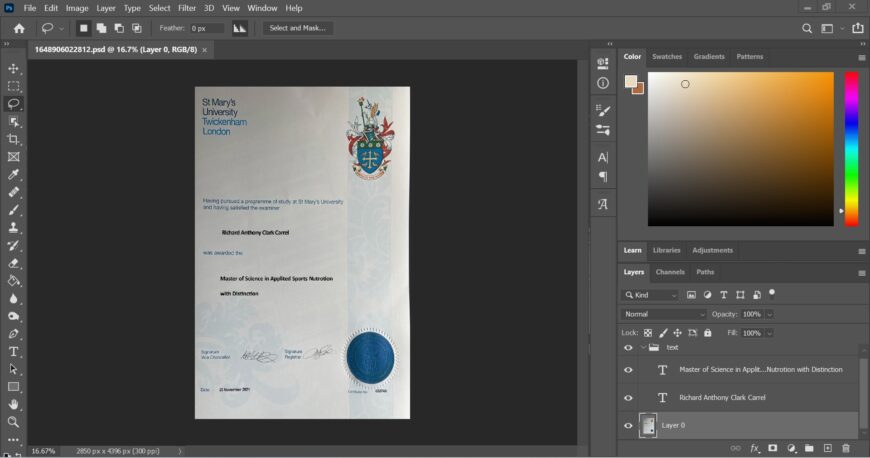Select the Frame tool
The width and height of the screenshot is (870, 458).
(13, 157)
